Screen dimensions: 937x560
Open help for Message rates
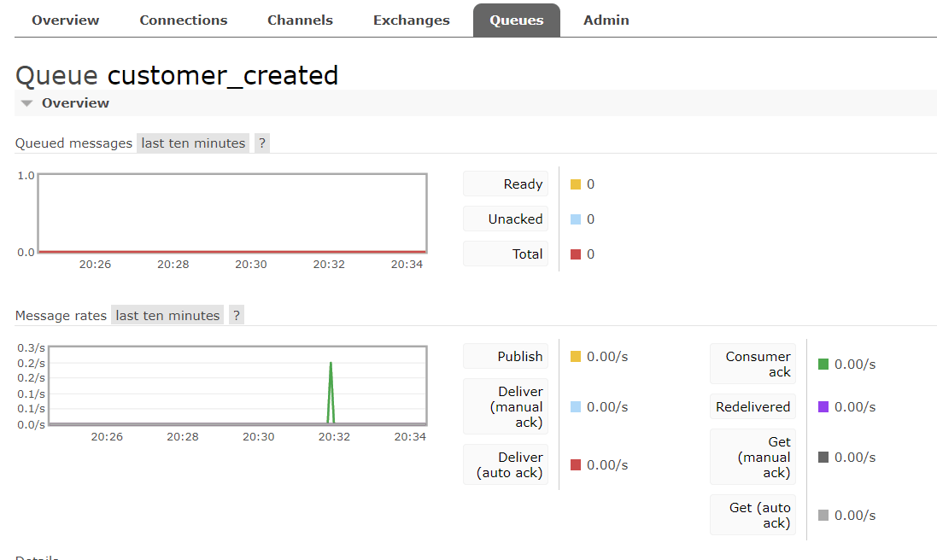point(237,315)
